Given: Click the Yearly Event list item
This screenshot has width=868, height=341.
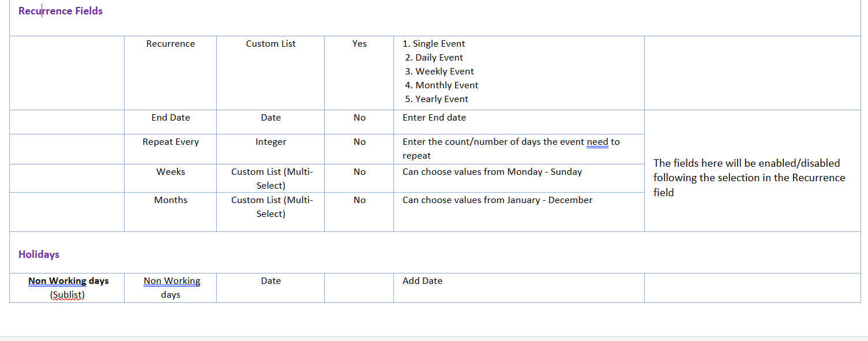Looking at the screenshot, I should pyautogui.click(x=442, y=99).
